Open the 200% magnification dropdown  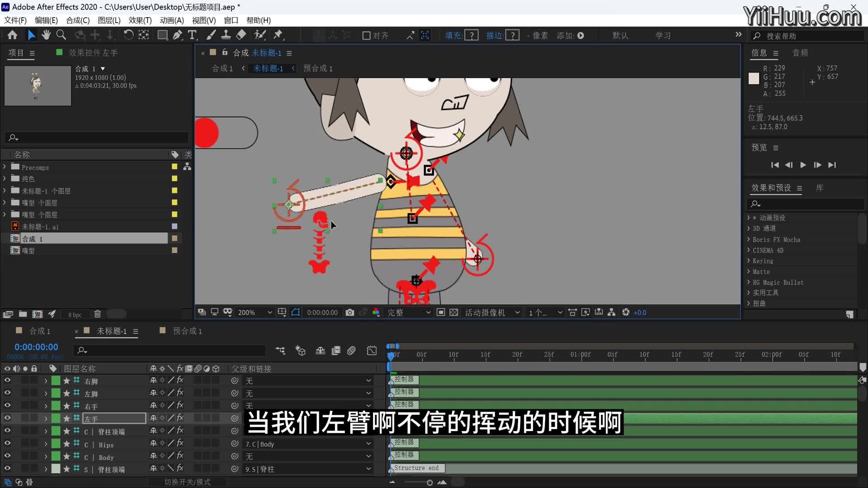click(255, 312)
